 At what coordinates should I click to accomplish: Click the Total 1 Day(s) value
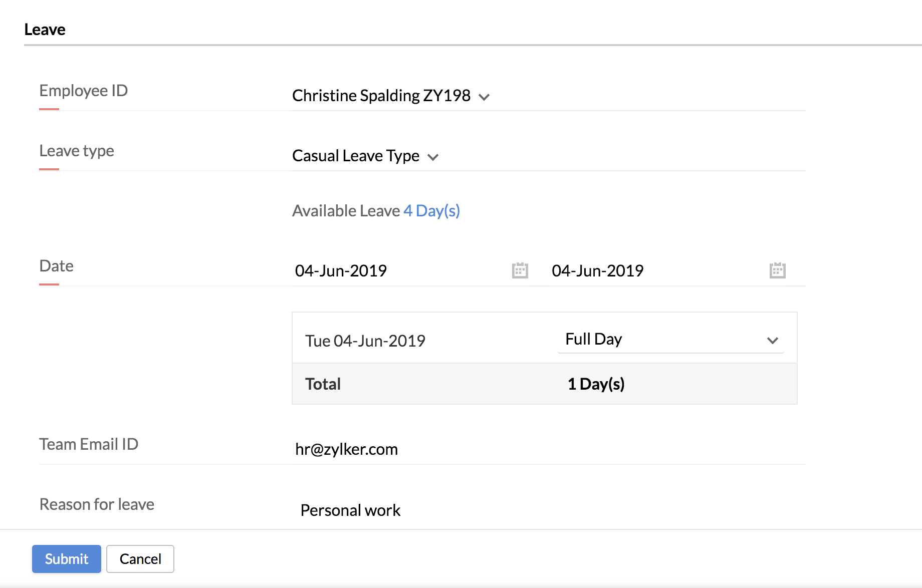[596, 384]
